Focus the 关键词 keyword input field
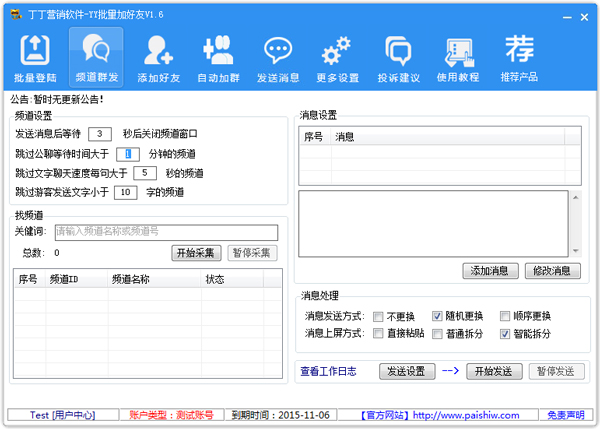 [x=166, y=232]
